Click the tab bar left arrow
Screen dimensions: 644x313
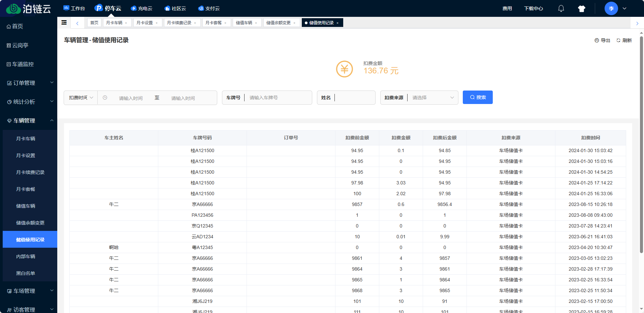(x=77, y=23)
